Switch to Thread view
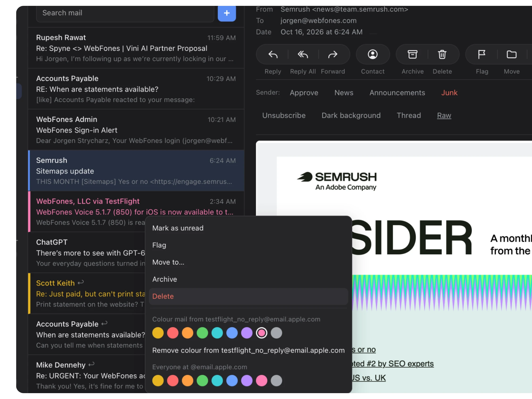 (409, 115)
